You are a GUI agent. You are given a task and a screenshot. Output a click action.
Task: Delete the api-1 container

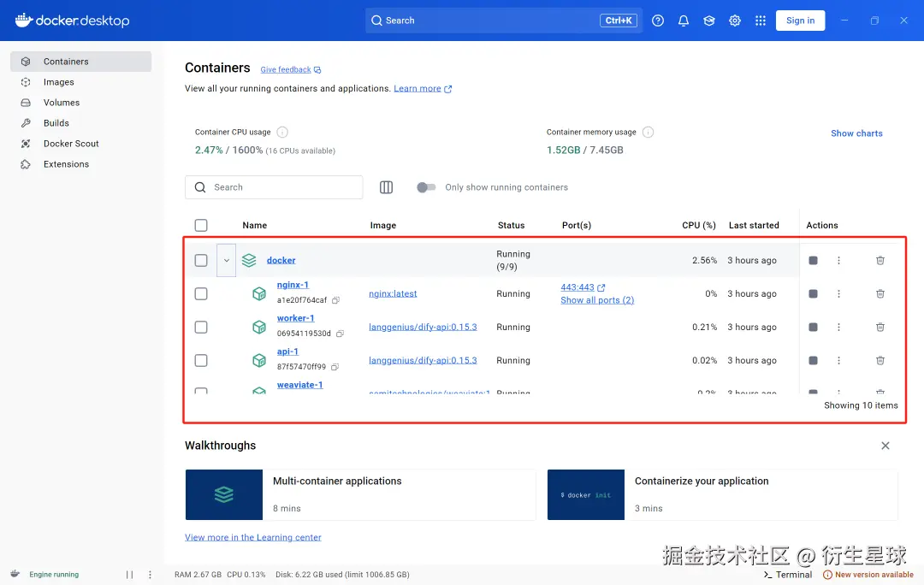point(880,361)
